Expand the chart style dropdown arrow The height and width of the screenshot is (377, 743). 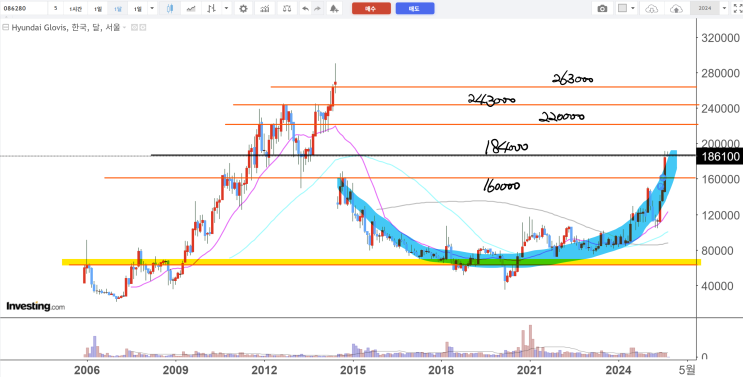point(227,9)
